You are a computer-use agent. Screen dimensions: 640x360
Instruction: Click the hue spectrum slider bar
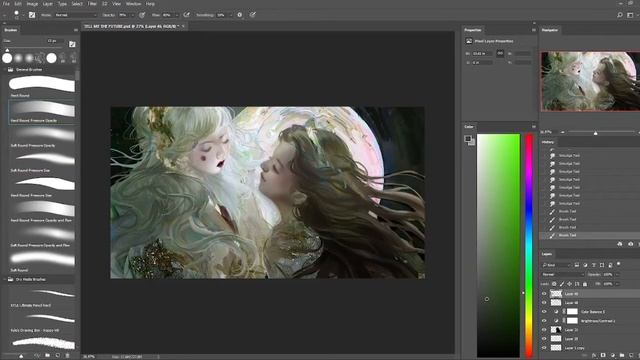(529, 245)
